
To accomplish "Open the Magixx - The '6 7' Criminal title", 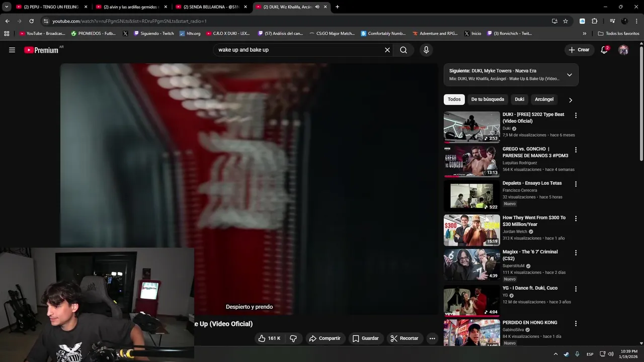I will [530, 255].
